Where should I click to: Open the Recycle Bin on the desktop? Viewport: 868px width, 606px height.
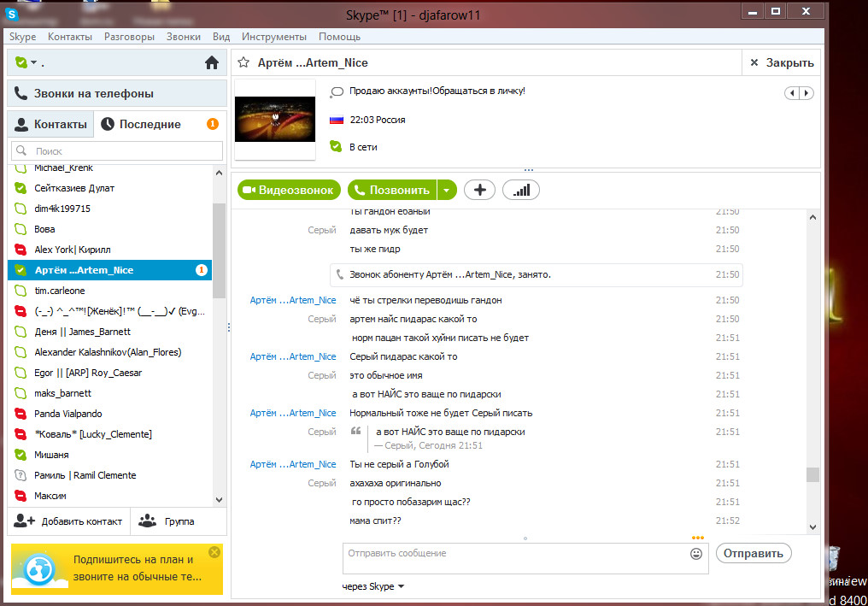pyautogui.click(x=834, y=558)
